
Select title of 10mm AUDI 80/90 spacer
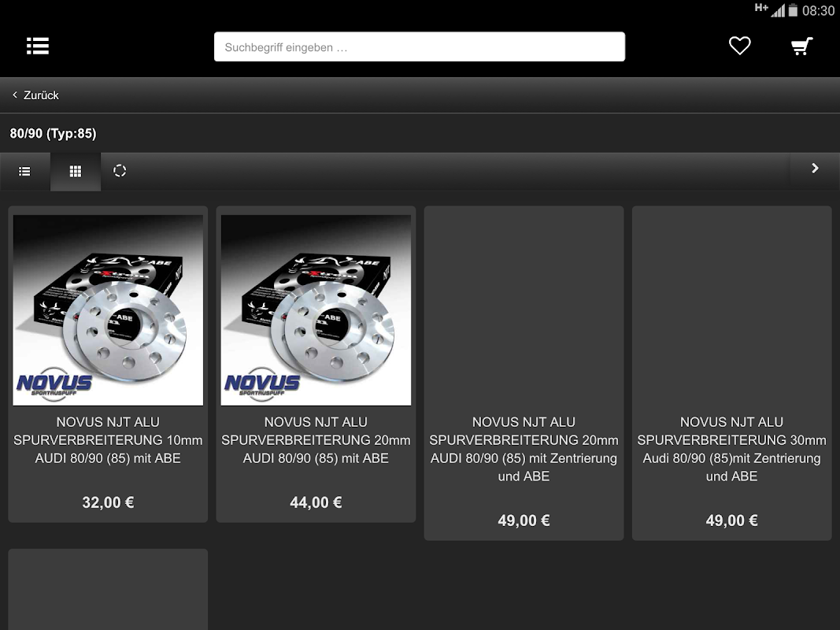[108, 440]
